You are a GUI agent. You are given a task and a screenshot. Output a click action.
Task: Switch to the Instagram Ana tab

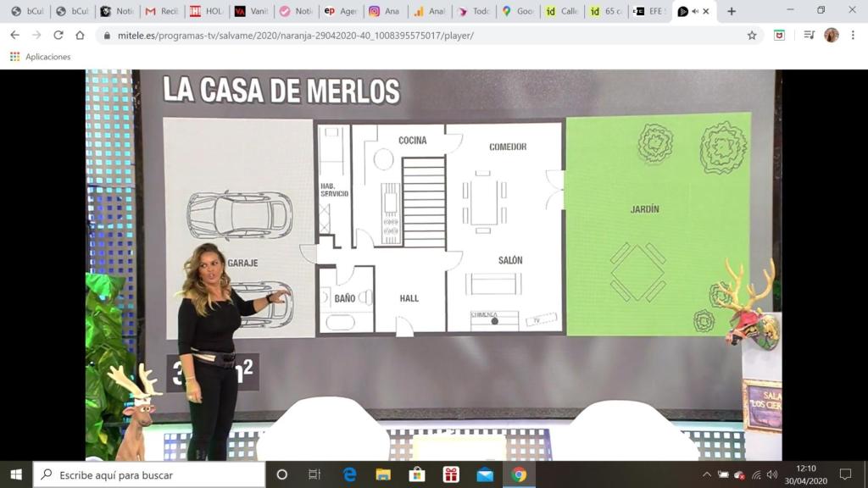[386, 11]
